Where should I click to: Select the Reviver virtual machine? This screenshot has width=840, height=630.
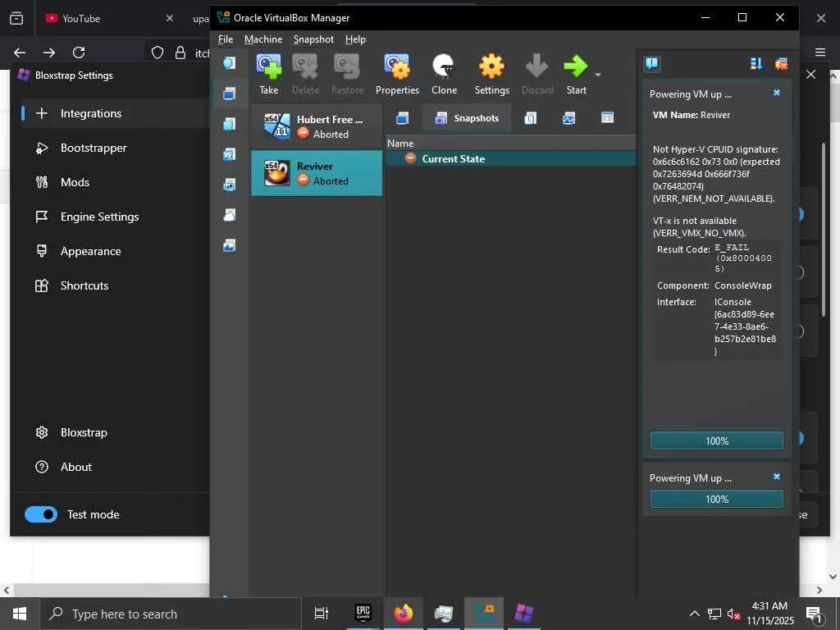pos(317,173)
